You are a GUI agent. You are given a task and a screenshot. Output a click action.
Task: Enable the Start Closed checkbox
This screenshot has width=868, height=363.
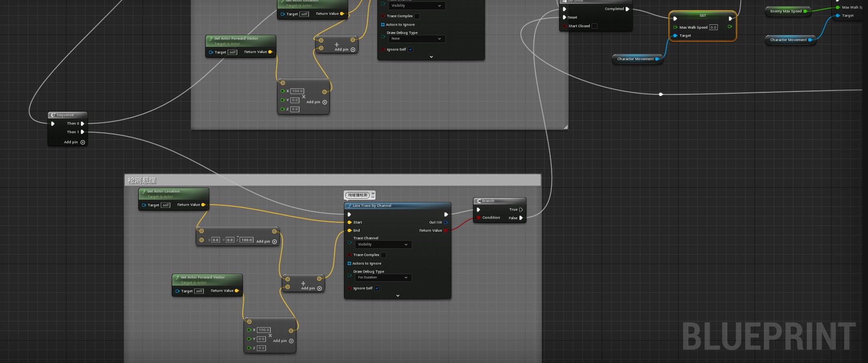594,26
